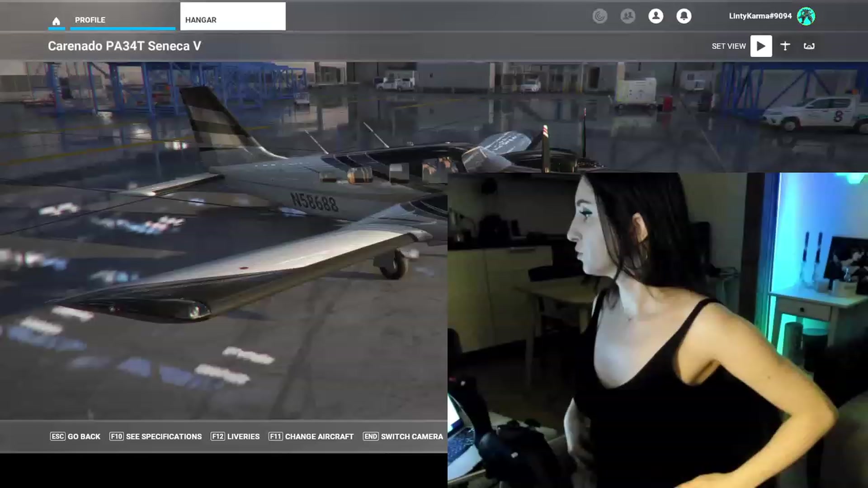Open the spiral marketplace icon in top bar
The height and width of the screenshot is (488, 868).
click(x=600, y=16)
